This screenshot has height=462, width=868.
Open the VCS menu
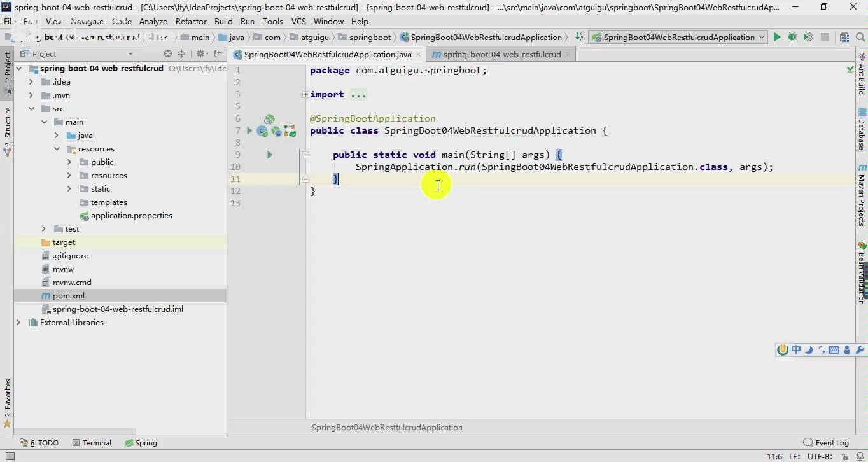coord(298,21)
